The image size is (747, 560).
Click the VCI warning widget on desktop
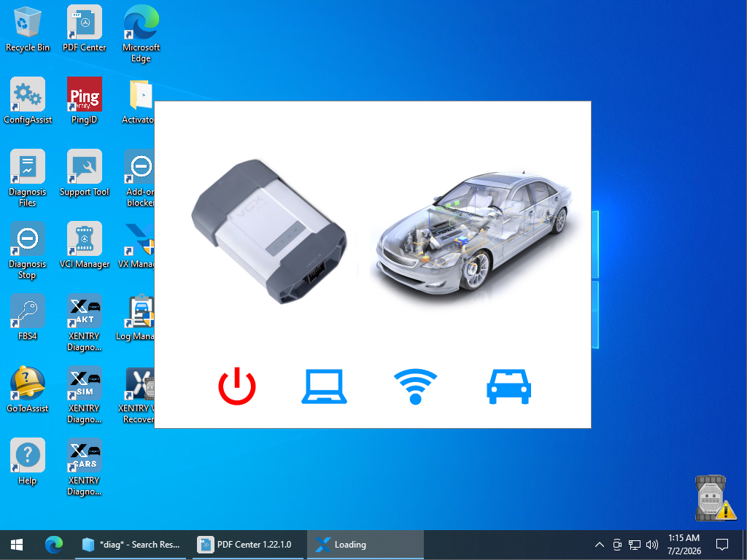click(x=715, y=497)
